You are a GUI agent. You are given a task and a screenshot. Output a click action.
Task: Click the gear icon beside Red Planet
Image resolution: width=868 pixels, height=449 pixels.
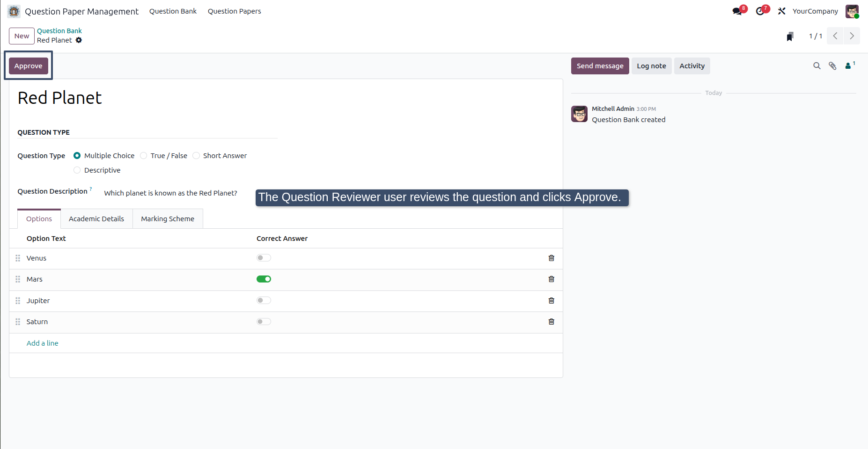coord(79,40)
